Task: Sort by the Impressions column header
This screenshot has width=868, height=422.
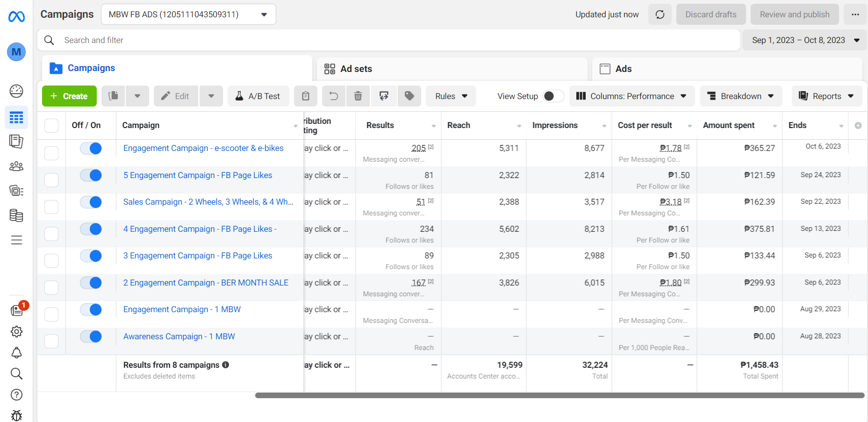Action: point(555,125)
